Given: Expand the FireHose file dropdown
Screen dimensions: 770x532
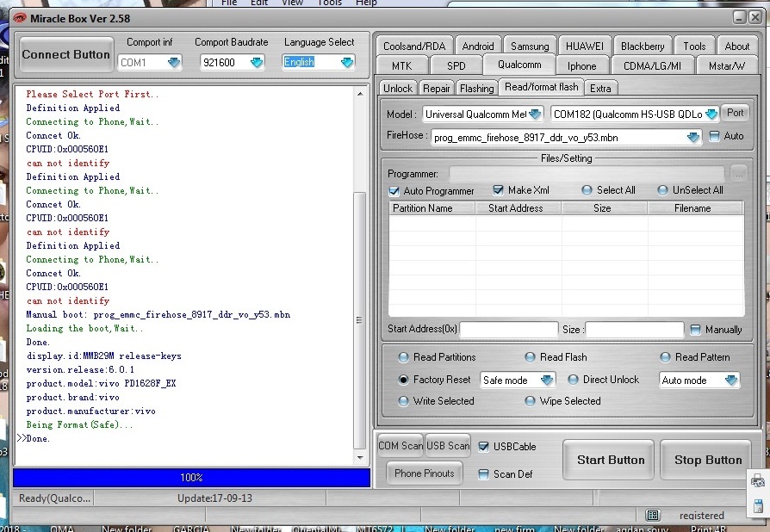Looking at the screenshot, I should 692,138.
